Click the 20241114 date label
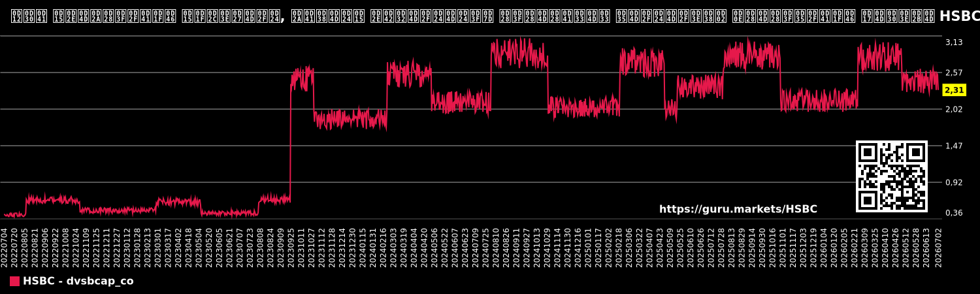The height and width of the screenshot is (294, 980). [x=558, y=247]
